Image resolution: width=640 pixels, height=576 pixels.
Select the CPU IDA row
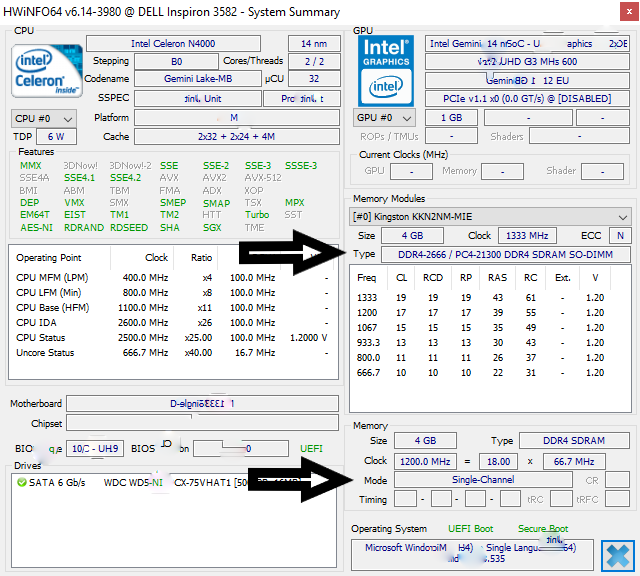point(173,323)
